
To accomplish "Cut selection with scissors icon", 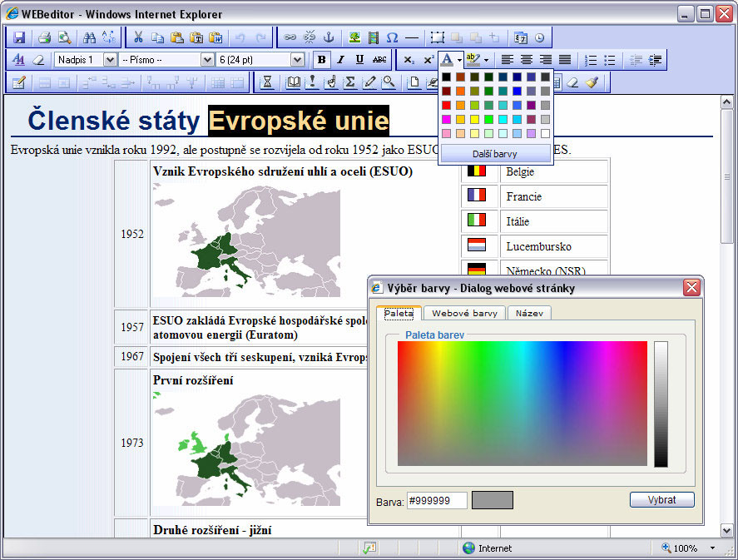I will pyautogui.click(x=138, y=37).
